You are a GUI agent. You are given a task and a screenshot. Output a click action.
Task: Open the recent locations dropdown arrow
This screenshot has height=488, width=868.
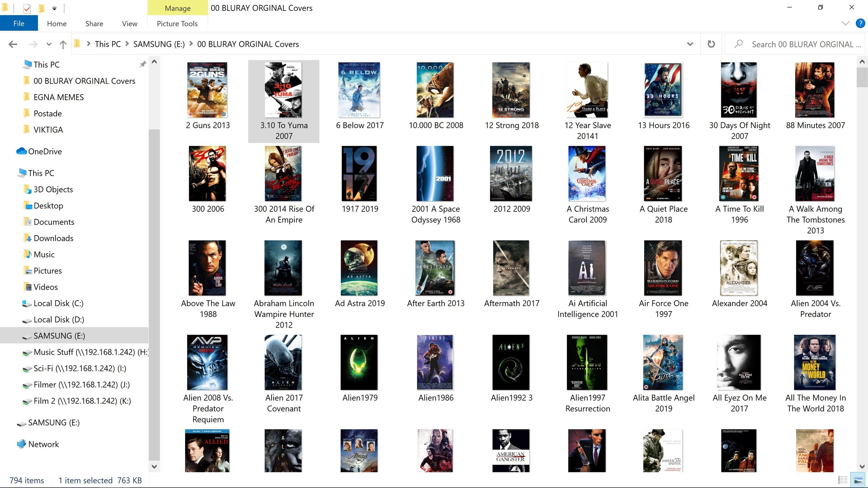[x=49, y=44]
